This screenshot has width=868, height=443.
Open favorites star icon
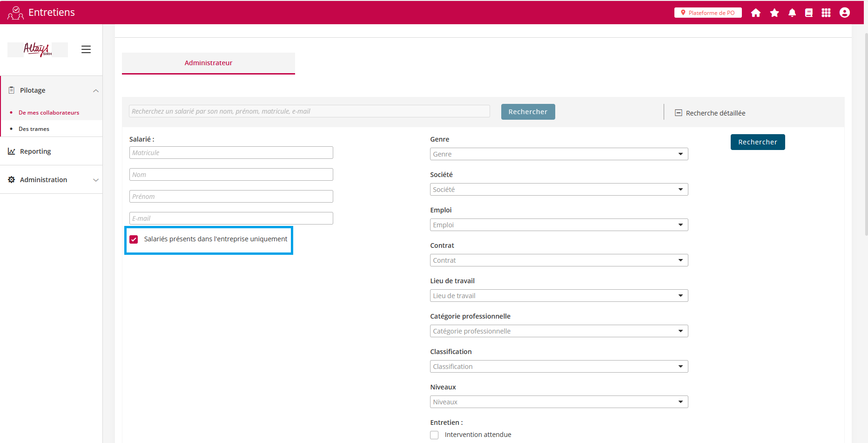click(x=774, y=13)
